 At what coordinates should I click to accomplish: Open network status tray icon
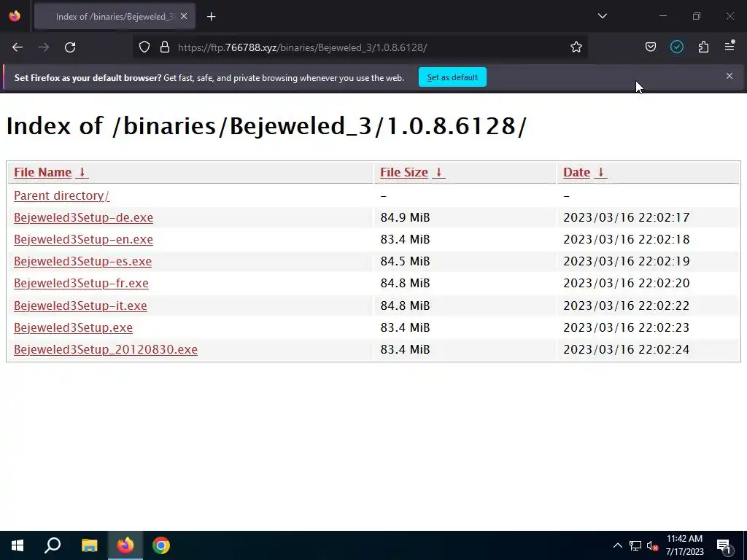pyautogui.click(x=635, y=545)
